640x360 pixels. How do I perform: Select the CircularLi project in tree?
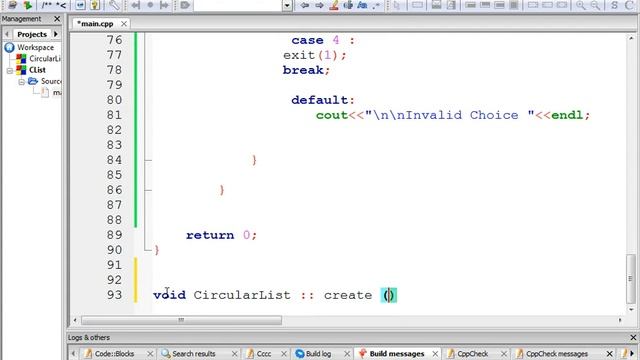[45, 59]
